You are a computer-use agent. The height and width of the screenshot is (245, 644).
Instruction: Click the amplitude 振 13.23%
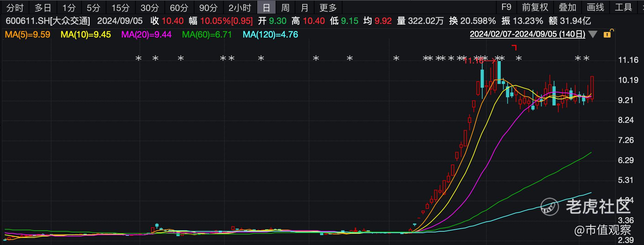(522, 21)
